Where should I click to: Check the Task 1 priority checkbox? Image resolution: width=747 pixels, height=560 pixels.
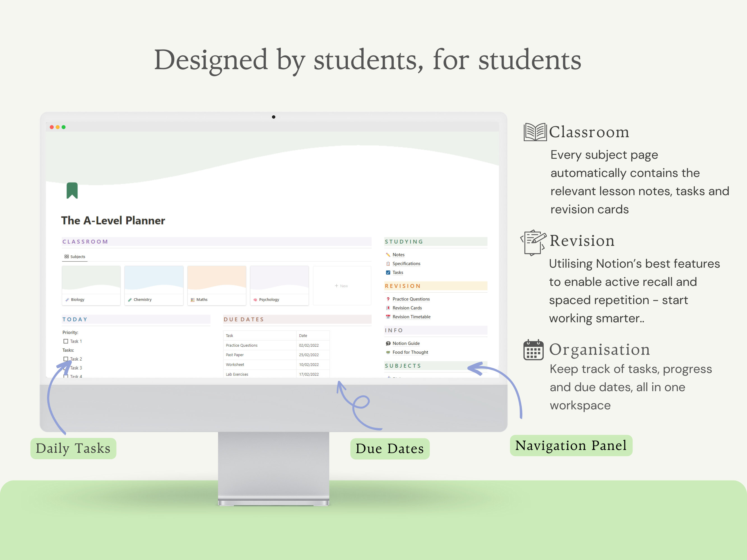tap(66, 341)
